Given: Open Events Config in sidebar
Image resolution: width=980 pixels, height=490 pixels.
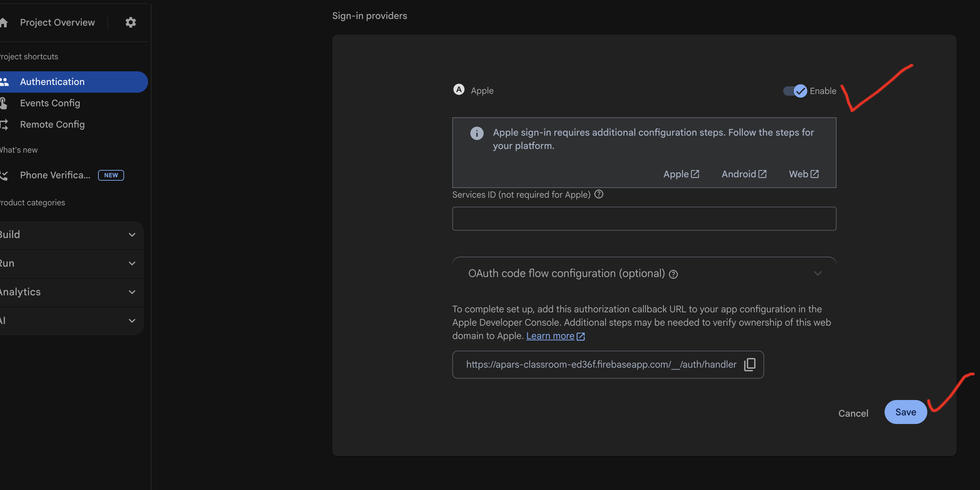Looking at the screenshot, I should (x=50, y=103).
